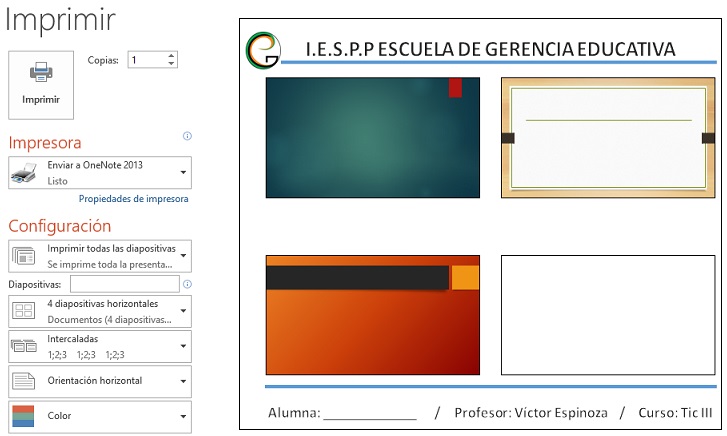Decrease copies with the down arrow
The width and height of the screenshot is (727, 436).
(171, 65)
